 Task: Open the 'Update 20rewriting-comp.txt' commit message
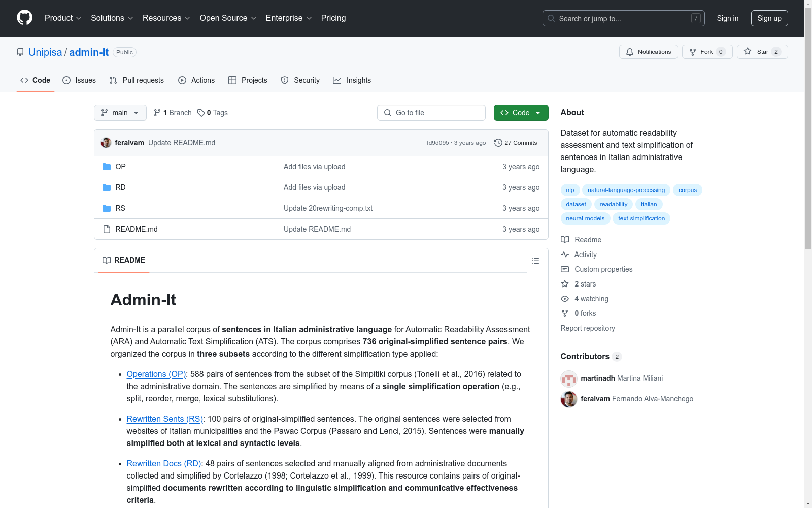click(x=328, y=208)
